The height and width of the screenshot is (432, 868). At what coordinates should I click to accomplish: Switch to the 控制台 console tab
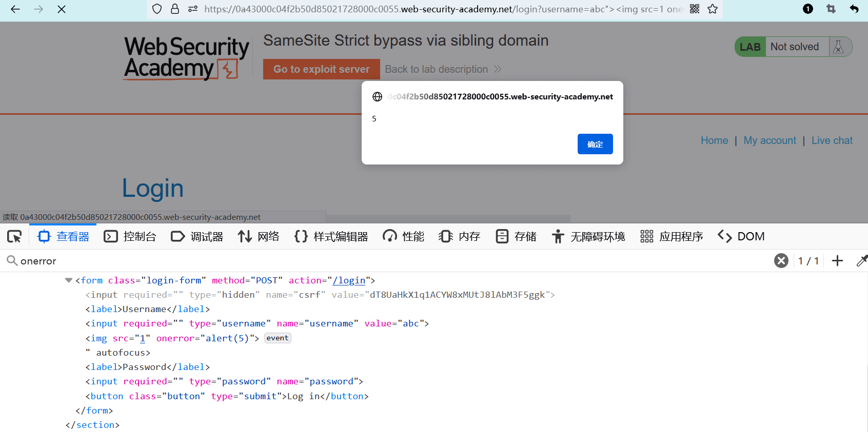click(130, 236)
